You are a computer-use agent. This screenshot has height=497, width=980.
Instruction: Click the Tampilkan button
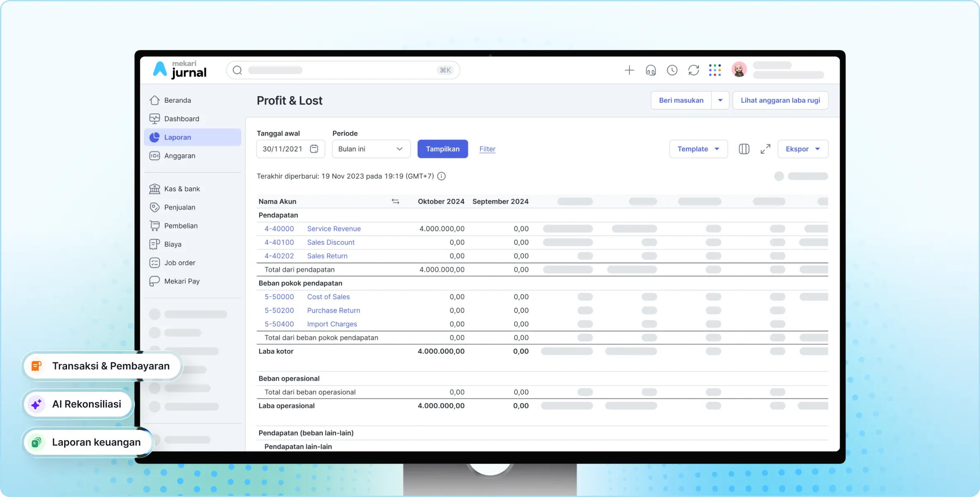tap(443, 149)
